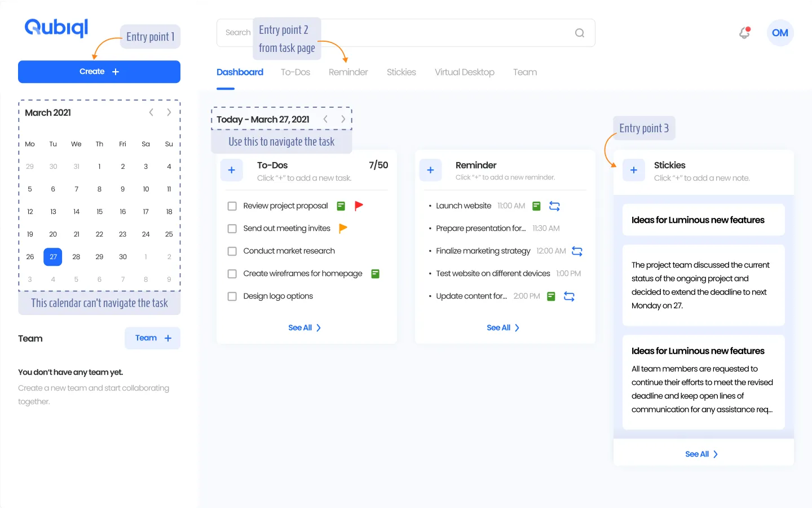This screenshot has height=508, width=812.
Task: Click the plus icon to add To-Do
Action: tap(231, 170)
